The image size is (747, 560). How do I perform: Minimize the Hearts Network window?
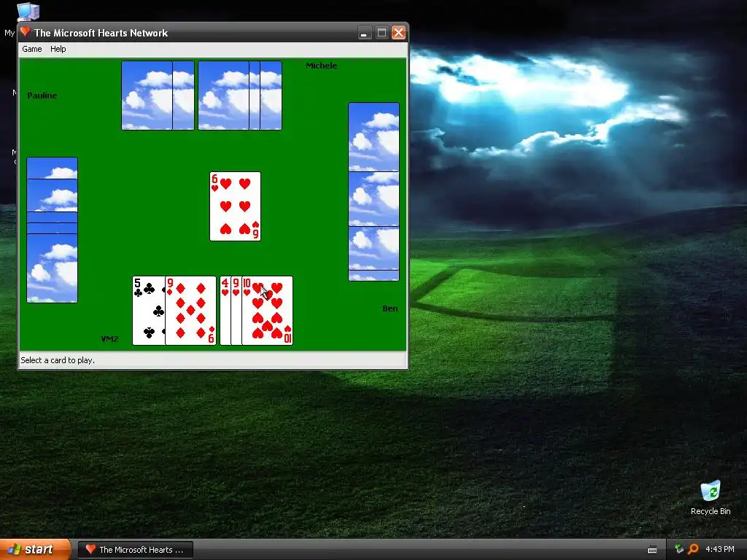click(x=365, y=33)
